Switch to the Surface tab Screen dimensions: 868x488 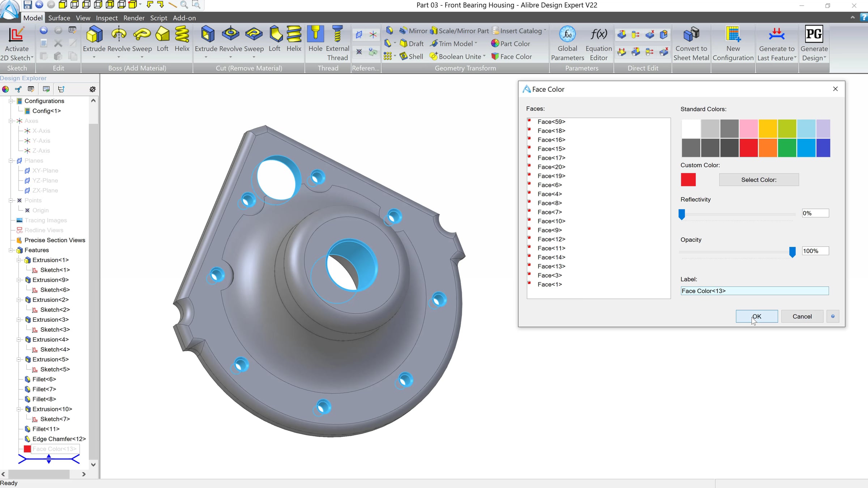click(x=59, y=18)
